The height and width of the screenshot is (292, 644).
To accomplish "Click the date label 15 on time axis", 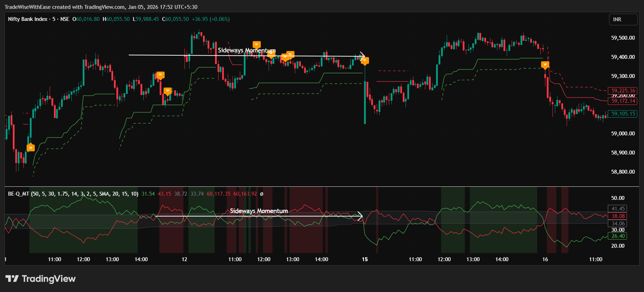I will (365, 259).
